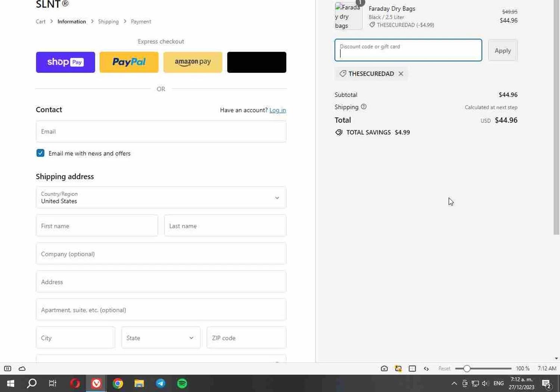Open the taskbar clock and date
560x392 pixels.
522,383
